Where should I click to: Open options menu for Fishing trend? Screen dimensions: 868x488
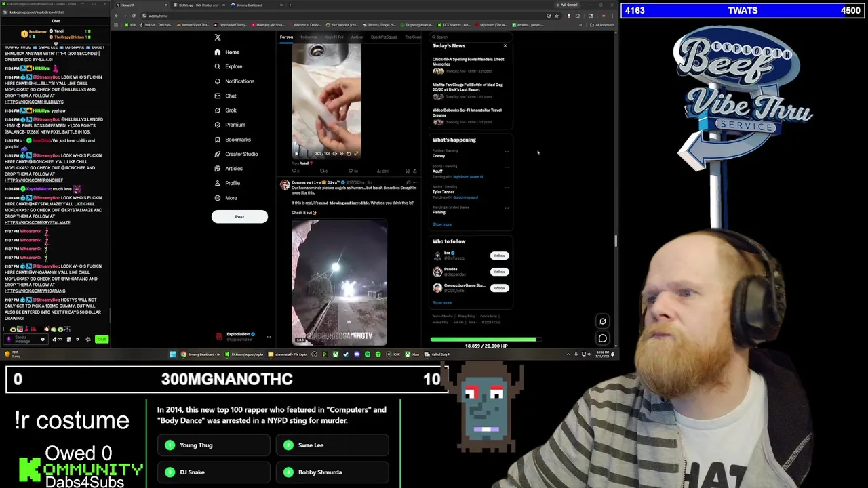point(507,209)
